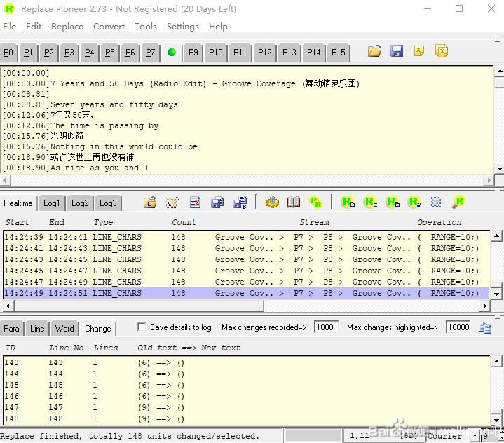Select change row with ID 143
Viewport: 504px width, 443px height.
coord(246,362)
